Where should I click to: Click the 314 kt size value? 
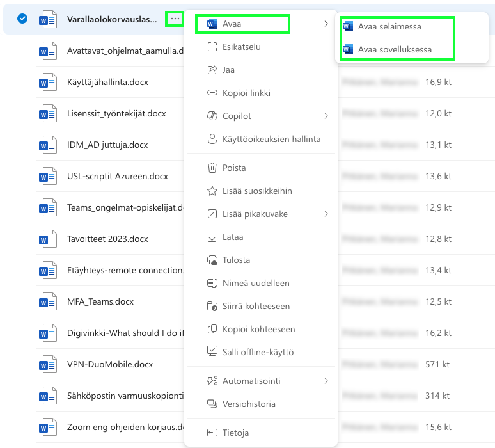437,396
